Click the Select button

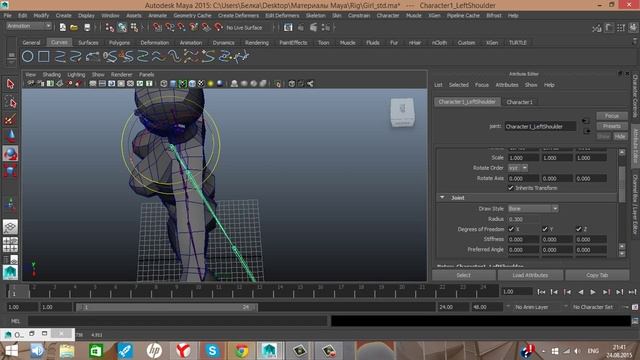(464, 275)
